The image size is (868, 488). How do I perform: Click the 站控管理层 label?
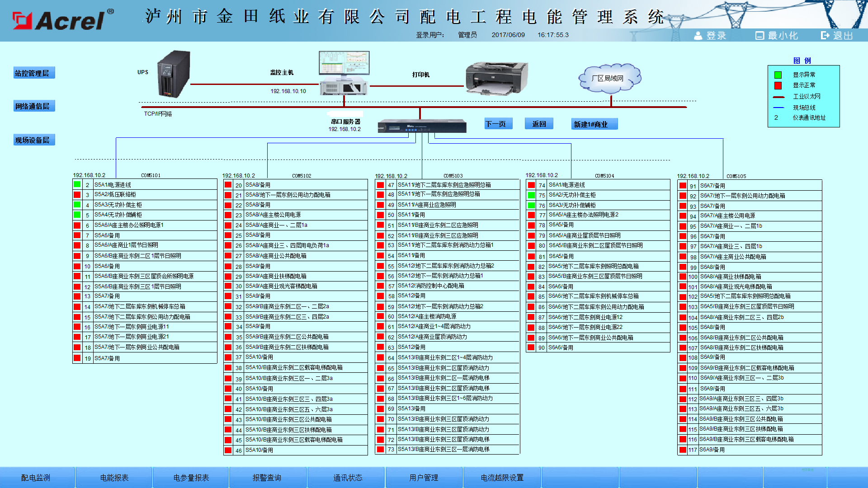[x=34, y=73]
